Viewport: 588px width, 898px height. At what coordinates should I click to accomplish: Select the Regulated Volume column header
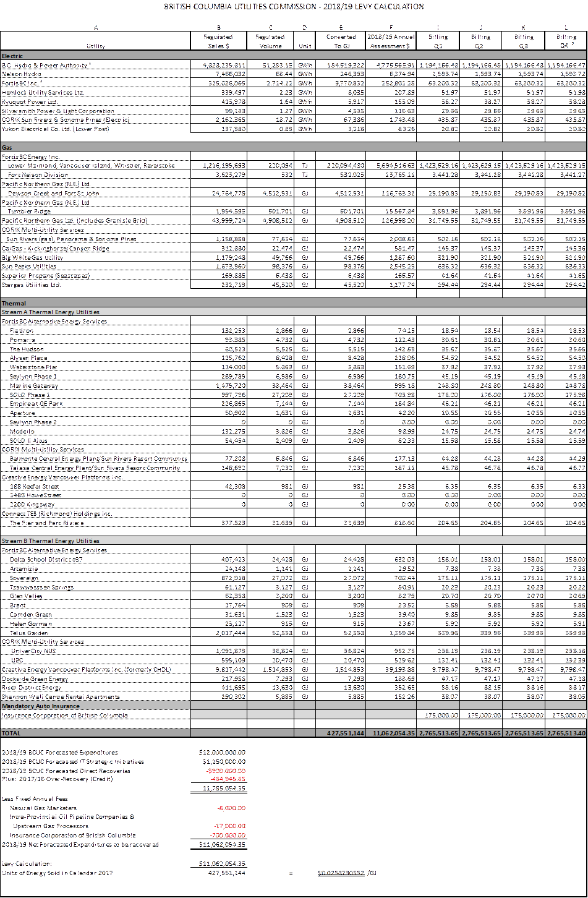pos(270,41)
